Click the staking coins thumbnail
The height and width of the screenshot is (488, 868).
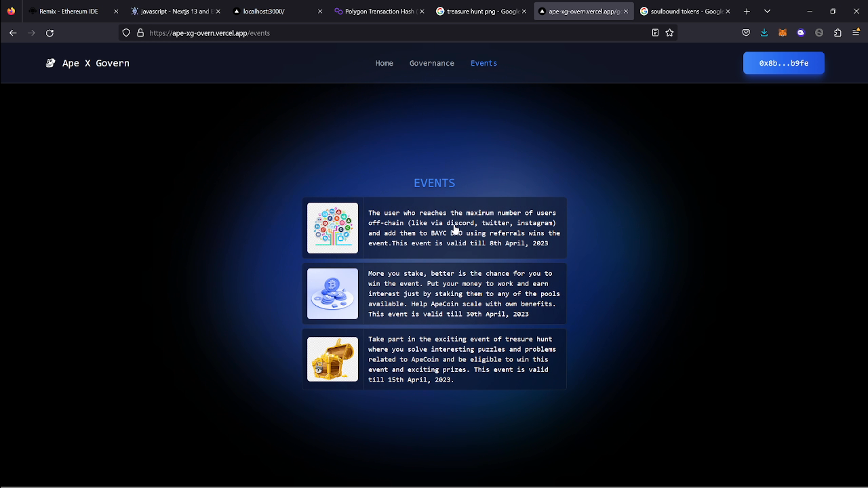click(332, 293)
